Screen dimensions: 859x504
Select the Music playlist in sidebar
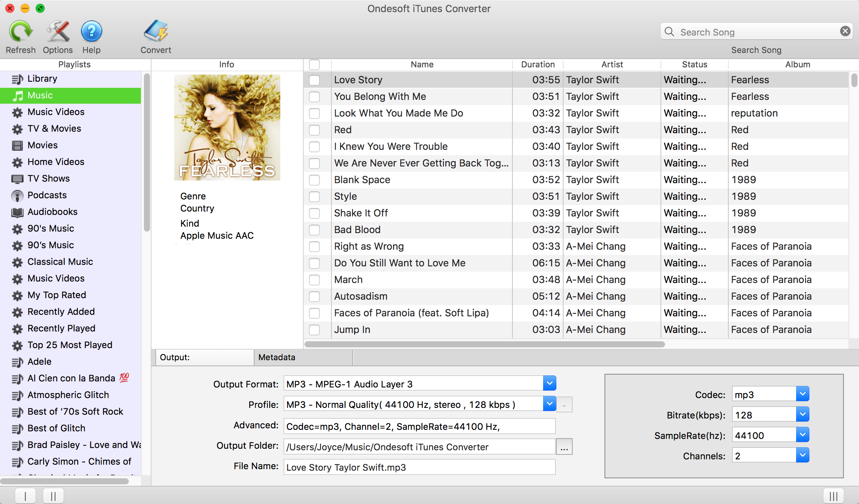click(72, 95)
